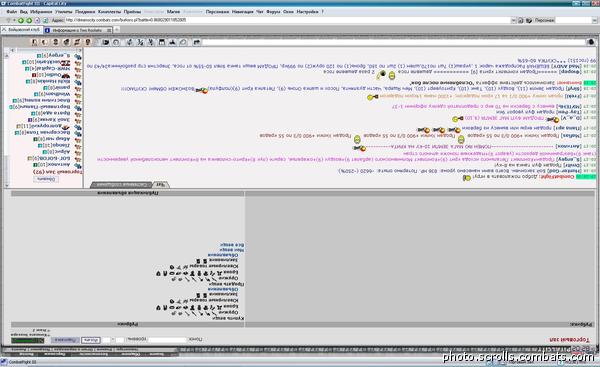Click the icon left of Персонаж label
Viewport: 600px width, 367px height.
pyautogui.click(x=529, y=20)
